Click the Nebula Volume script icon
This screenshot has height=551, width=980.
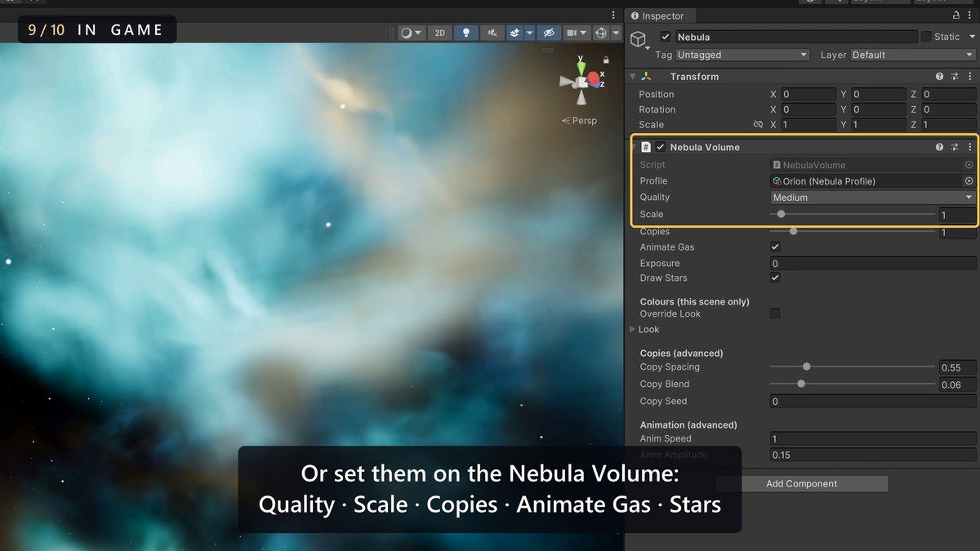point(646,147)
